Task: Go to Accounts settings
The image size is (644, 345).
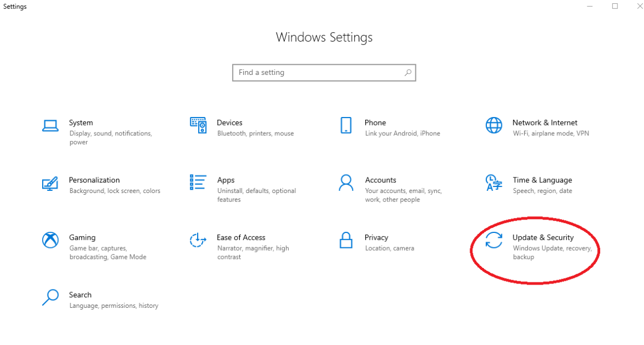Action: coord(381,180)
